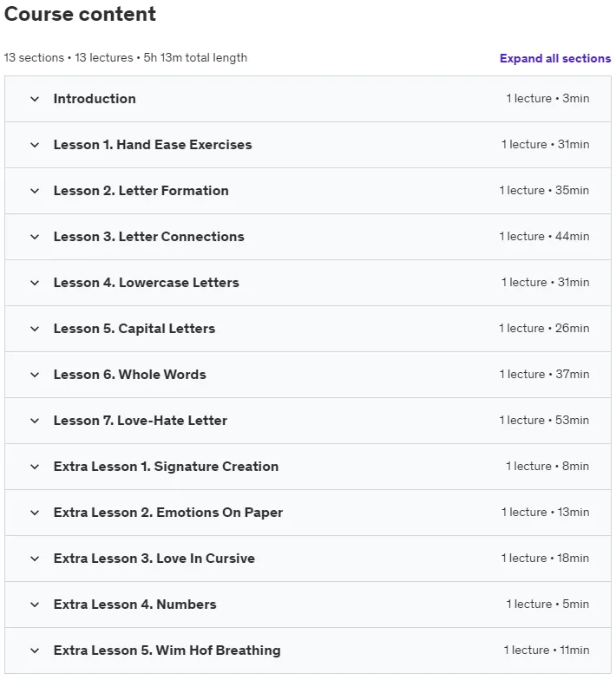
Task: Click the Introduction section title
Action: [95, 99]
